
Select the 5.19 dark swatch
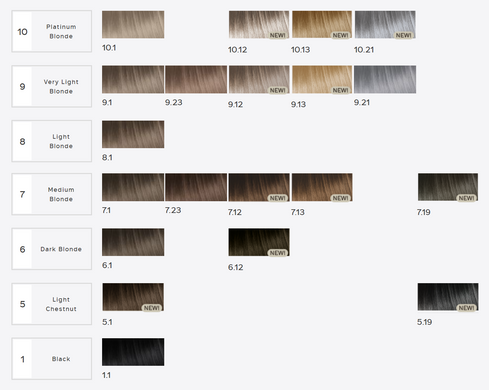click(x=448, y=297)
